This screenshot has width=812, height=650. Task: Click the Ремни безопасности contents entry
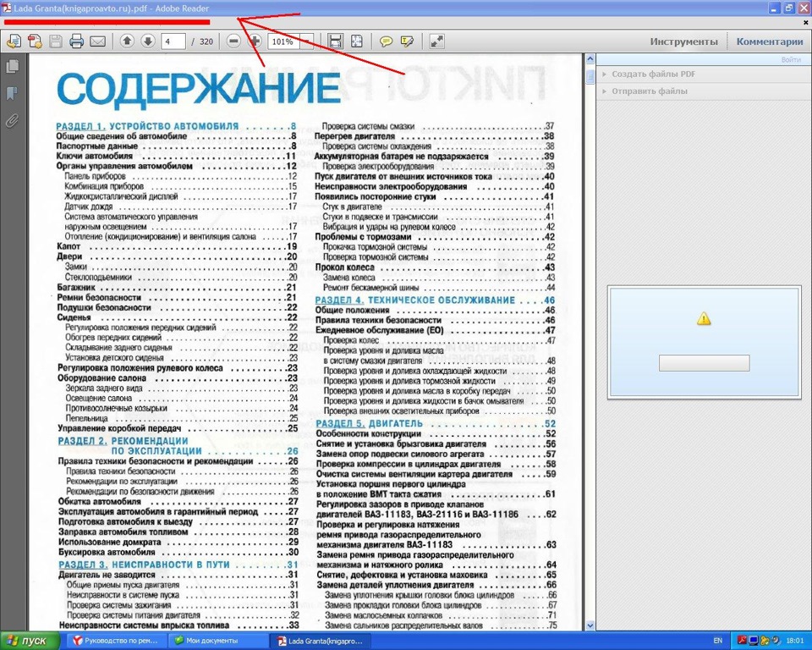(x=99, y=298)
